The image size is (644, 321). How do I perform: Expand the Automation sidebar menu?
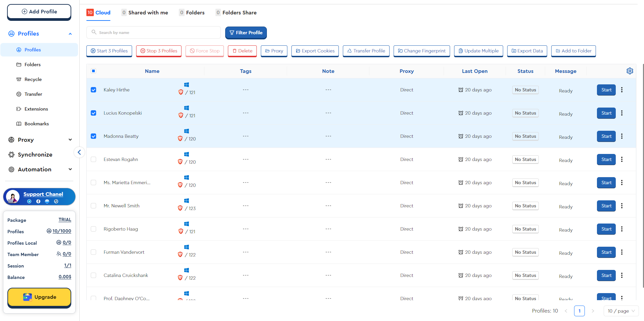pyautogui.click(x=40, y=169)
